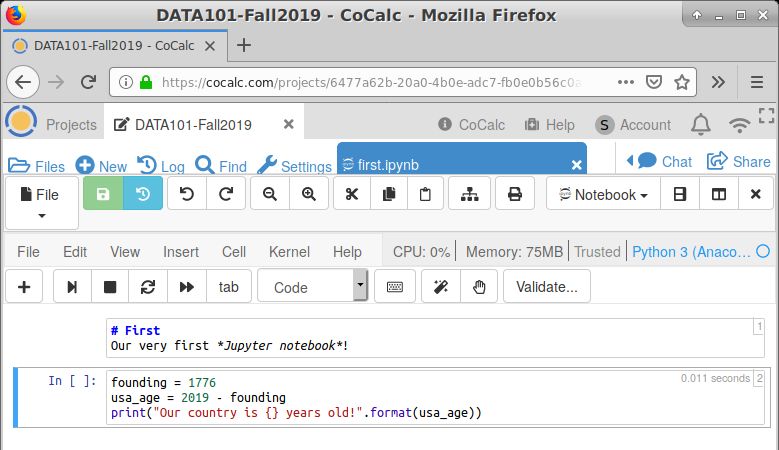Expand the File dropdown button
Image resolution: width=779 pixels, height=450 pixels.
tap(41, 203)
